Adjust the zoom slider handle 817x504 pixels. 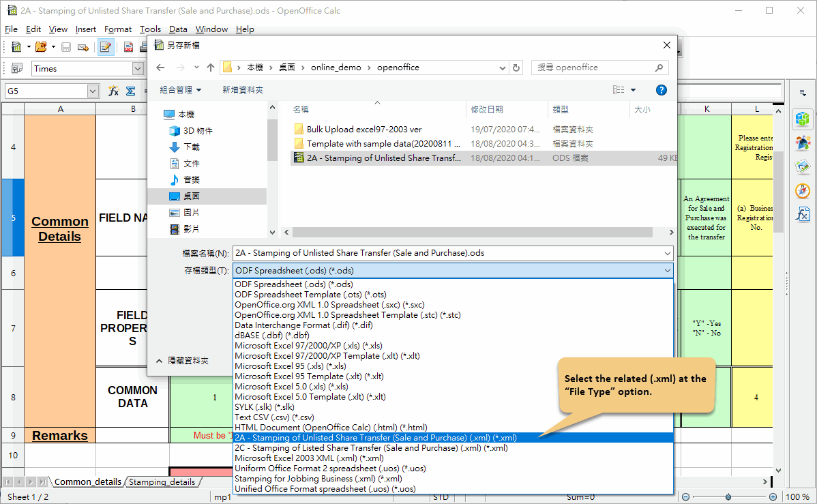728,496
